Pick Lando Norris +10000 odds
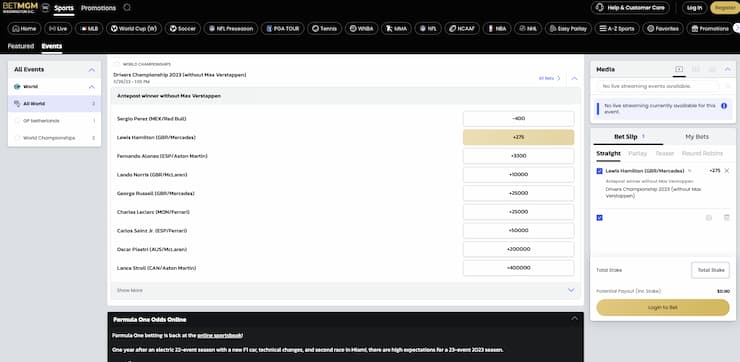 click(518, 175)
